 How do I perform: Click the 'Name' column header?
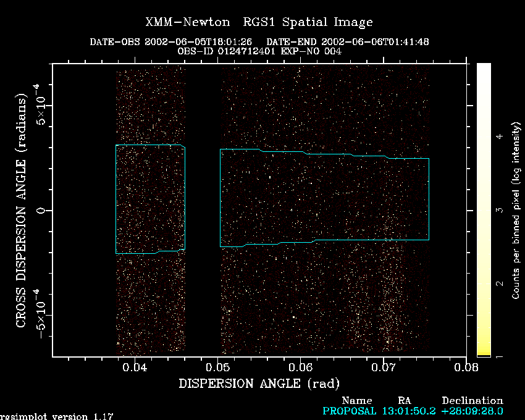[x=357, y=401]
